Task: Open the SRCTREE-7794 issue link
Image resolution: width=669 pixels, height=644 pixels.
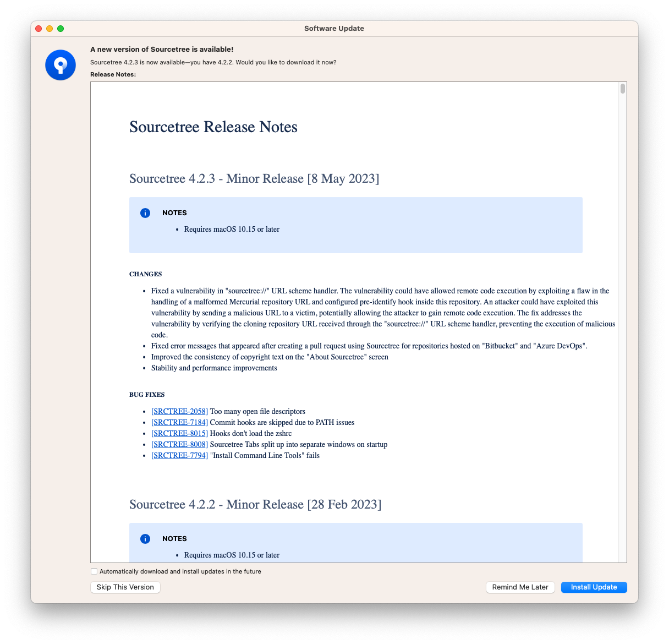Action: tap(179, 455)
